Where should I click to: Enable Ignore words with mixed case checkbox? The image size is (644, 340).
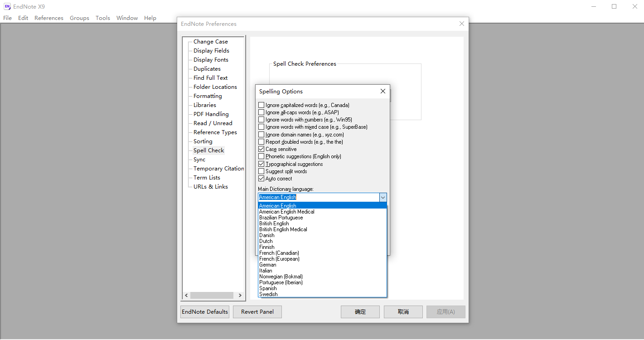click(x=261, y=127)
